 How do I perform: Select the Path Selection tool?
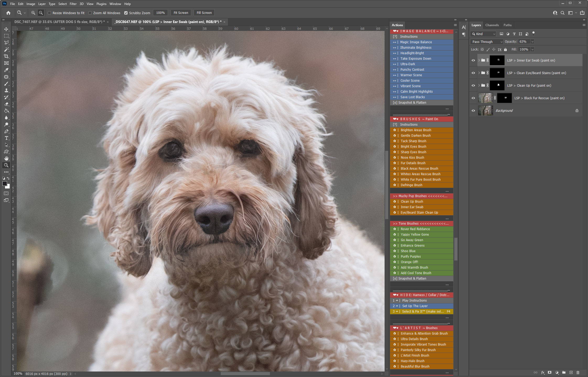[6, 145]
